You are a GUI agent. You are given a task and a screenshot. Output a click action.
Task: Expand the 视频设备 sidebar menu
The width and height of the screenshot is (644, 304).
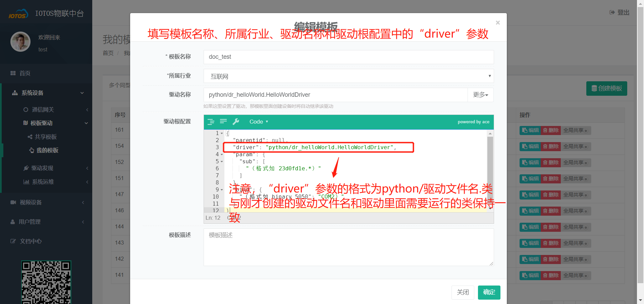(x=31, y=202)
